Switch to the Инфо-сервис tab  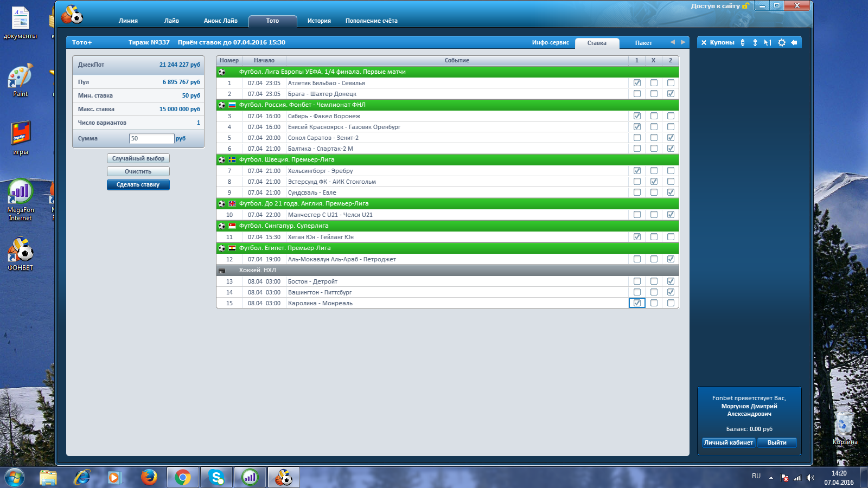click(550, 42)
